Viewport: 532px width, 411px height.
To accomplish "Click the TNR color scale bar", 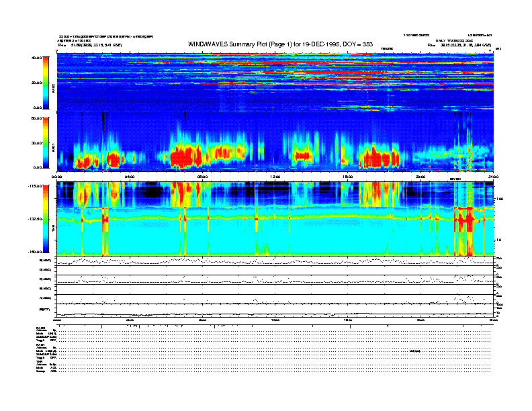I will pos(46,219).
